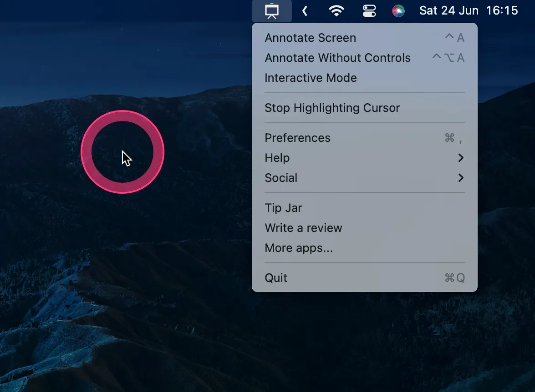Open Preferences
535x392 pixels.
tap(297, 138)
